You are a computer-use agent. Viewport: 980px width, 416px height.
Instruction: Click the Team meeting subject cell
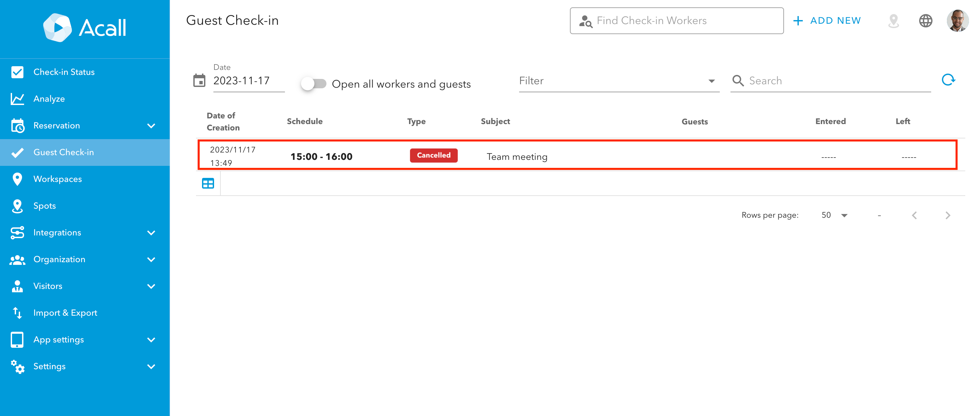(x=517, y=157)
